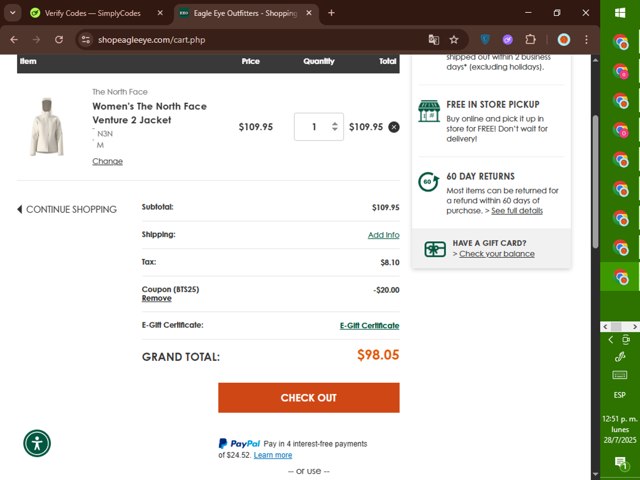Open PayPal Learn more link
The height and width of the screenshot is (480, 640).
273,455
